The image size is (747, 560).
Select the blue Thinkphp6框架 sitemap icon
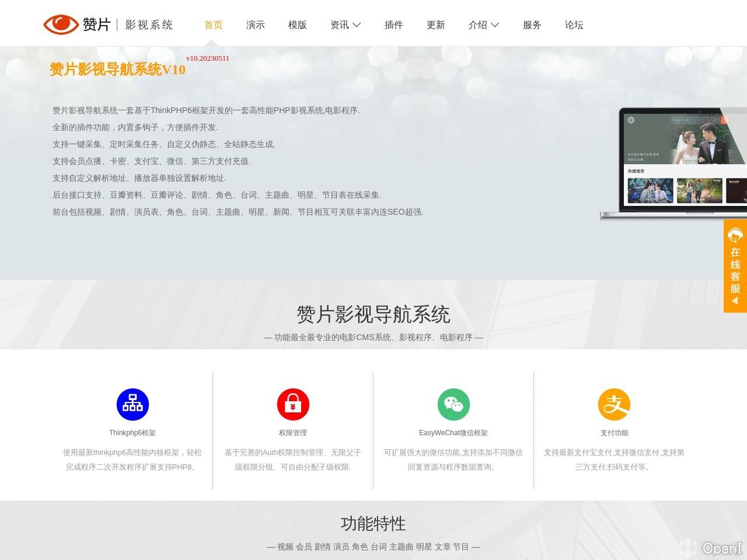132,404
